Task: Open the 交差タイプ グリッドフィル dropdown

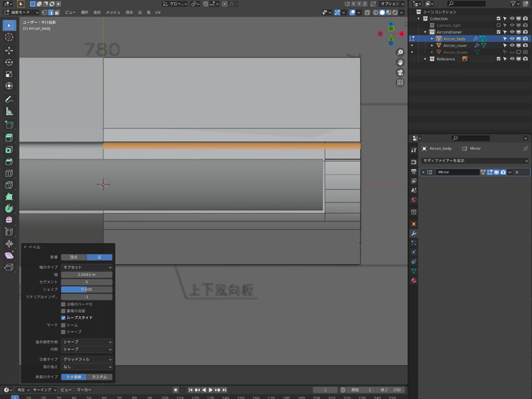Action: point(87,360)
